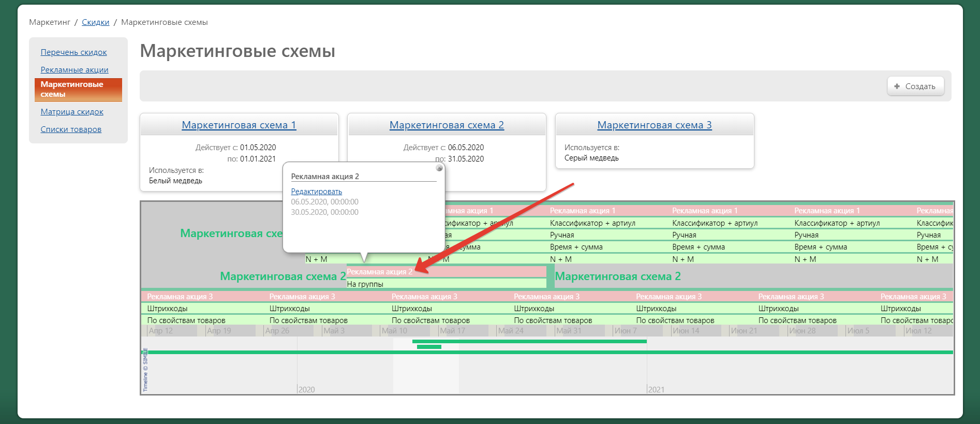980x424 pixels.
Task: Click the Маркетинг breadcrumb text
Action: click(50, 22)
